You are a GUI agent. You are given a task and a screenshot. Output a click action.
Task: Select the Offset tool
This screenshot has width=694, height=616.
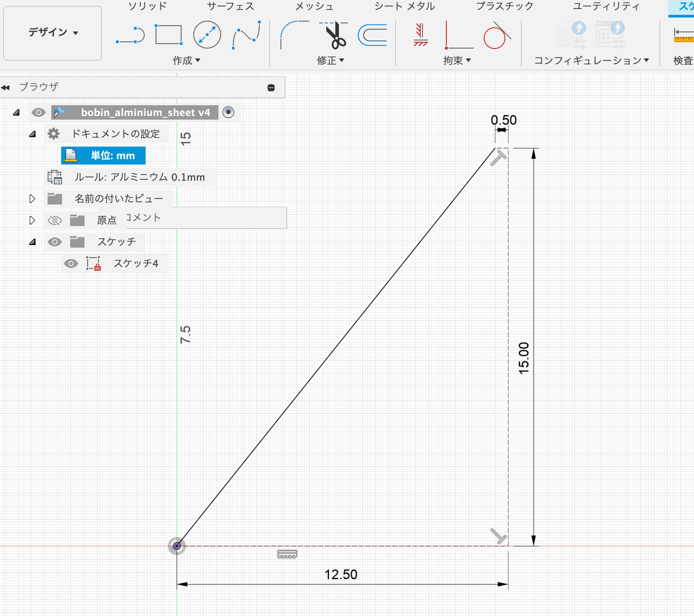tap(372, 35)
